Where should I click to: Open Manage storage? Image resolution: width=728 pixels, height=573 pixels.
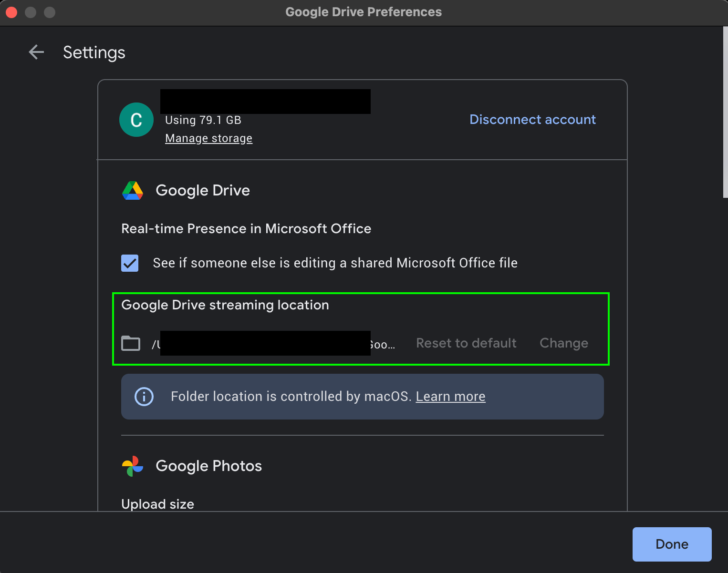click(208, 138)
